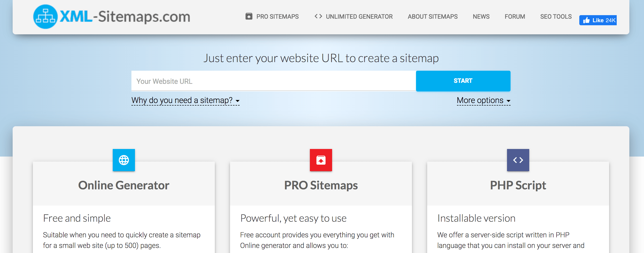The width and height of the screenshot is (644, 253).
Task: Click the Installable version subtitle
Action: click(476, 218)
